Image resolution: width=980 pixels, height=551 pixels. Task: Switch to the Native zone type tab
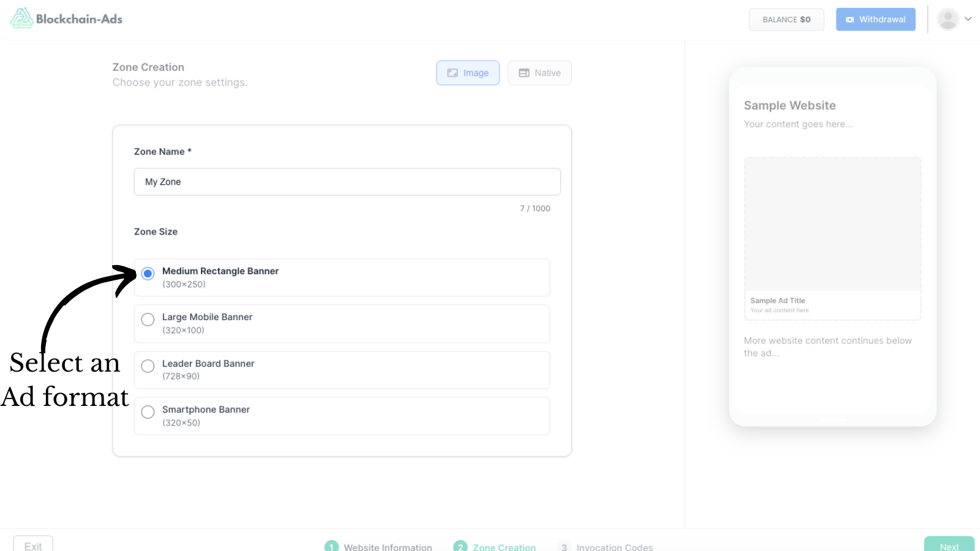coord(540,73)
